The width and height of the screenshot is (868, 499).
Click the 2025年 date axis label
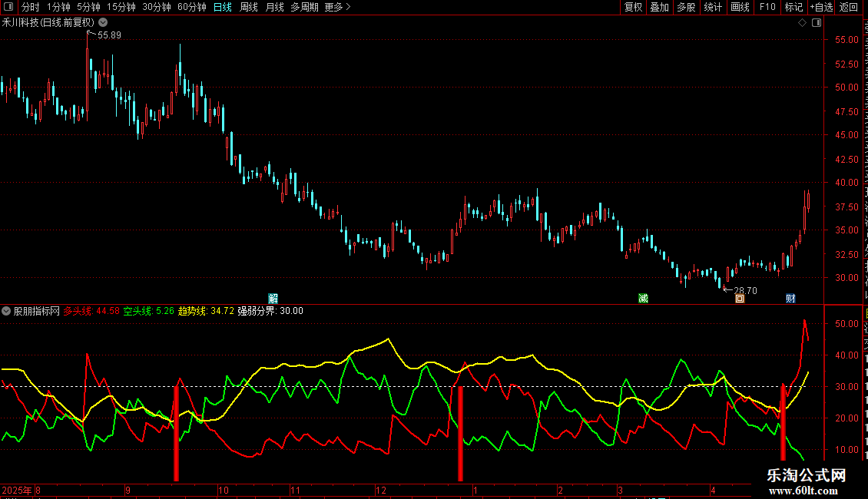point(17,490)
